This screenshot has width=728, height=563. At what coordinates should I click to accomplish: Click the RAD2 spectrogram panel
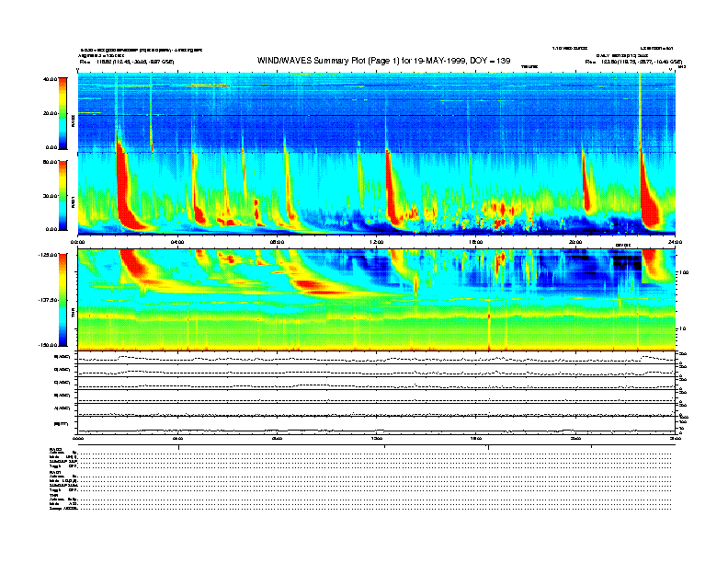[377, 112]
